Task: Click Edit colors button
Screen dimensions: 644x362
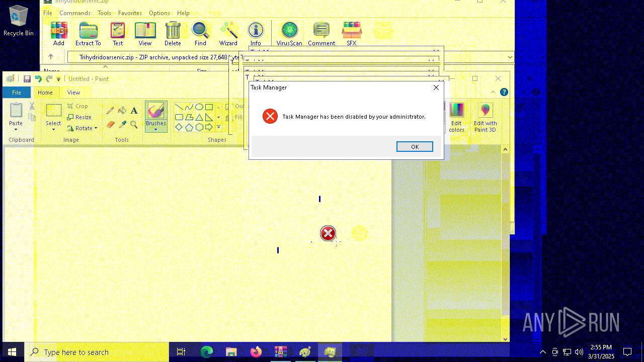Action: coord(456,118)
